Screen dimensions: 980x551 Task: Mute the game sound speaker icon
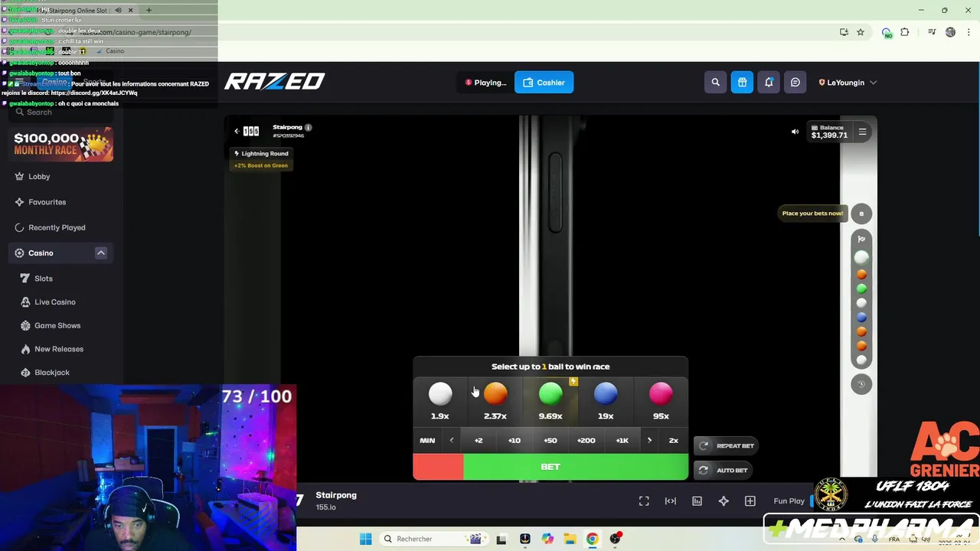click(795, 132)
